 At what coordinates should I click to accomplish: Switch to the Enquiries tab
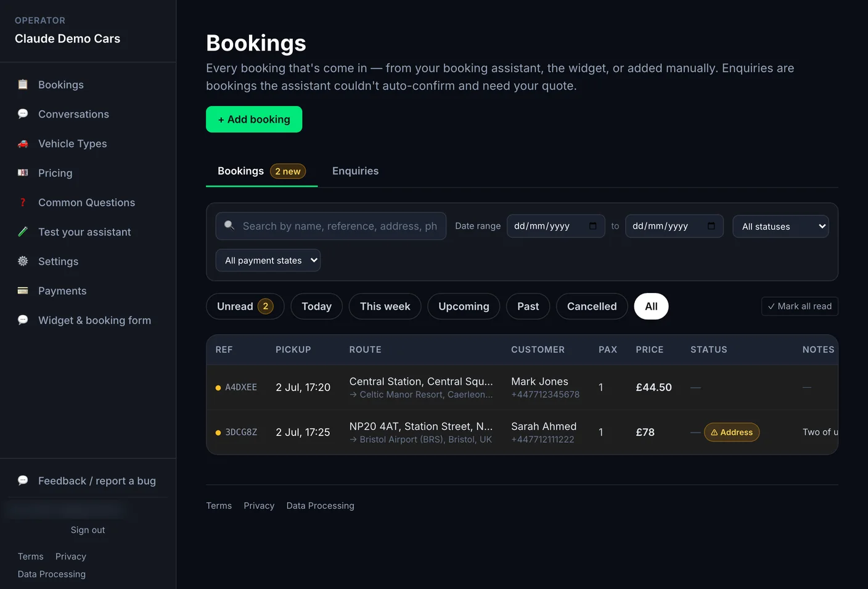(x=355, y=171)
